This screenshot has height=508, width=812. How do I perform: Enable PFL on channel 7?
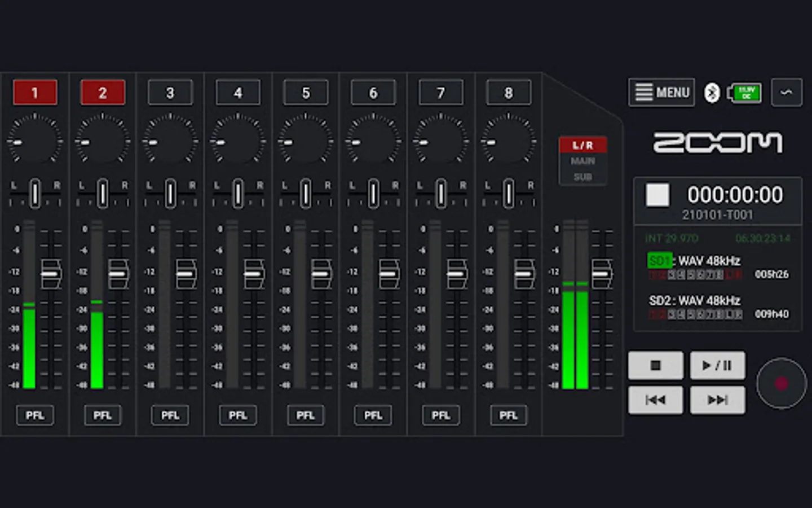[441, 415]
